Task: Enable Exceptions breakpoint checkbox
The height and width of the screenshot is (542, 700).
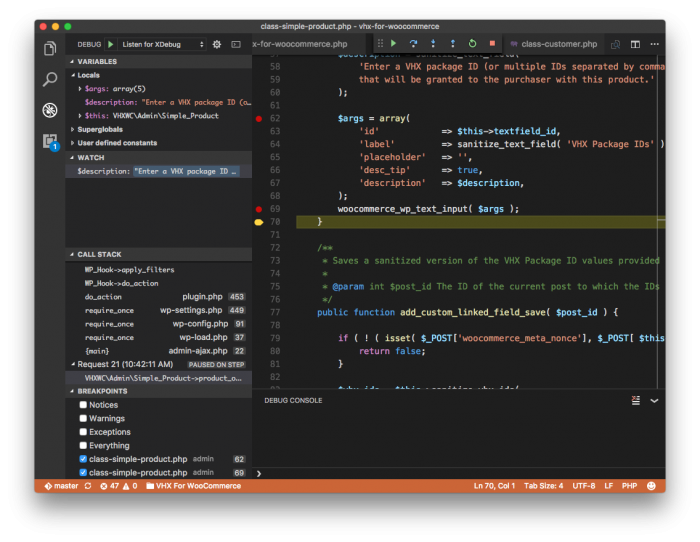Action: [83, 432]
